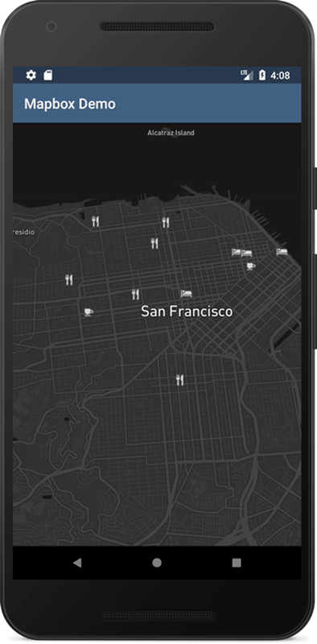Select the restaurant marker south of San Francisco label
The image size is (317, 644).
(x=179, y=380)
